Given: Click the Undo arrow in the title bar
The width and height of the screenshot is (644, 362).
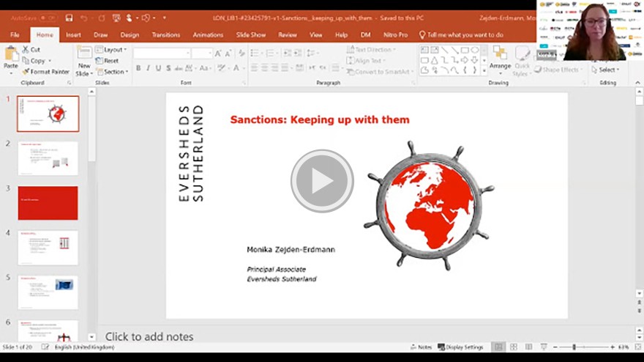Looking at the screenshot, I should click(83, 18).
